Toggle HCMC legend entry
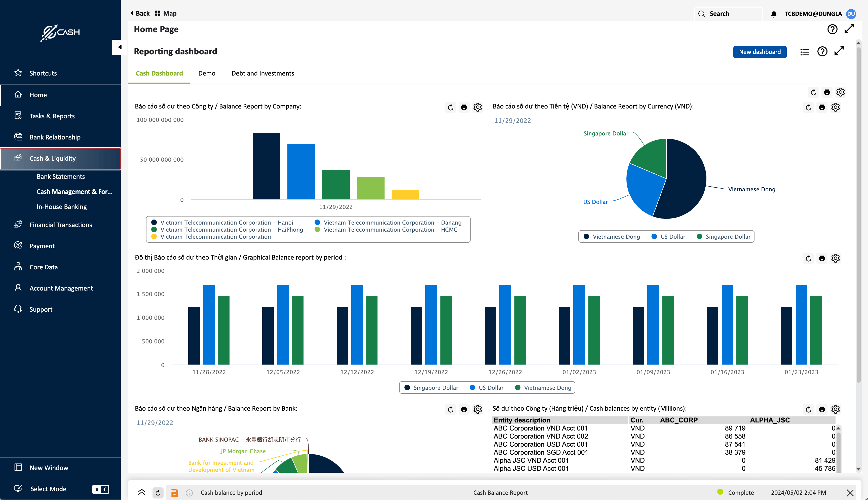Viewport: 868px width, 500px height. (x=386, y=230)
